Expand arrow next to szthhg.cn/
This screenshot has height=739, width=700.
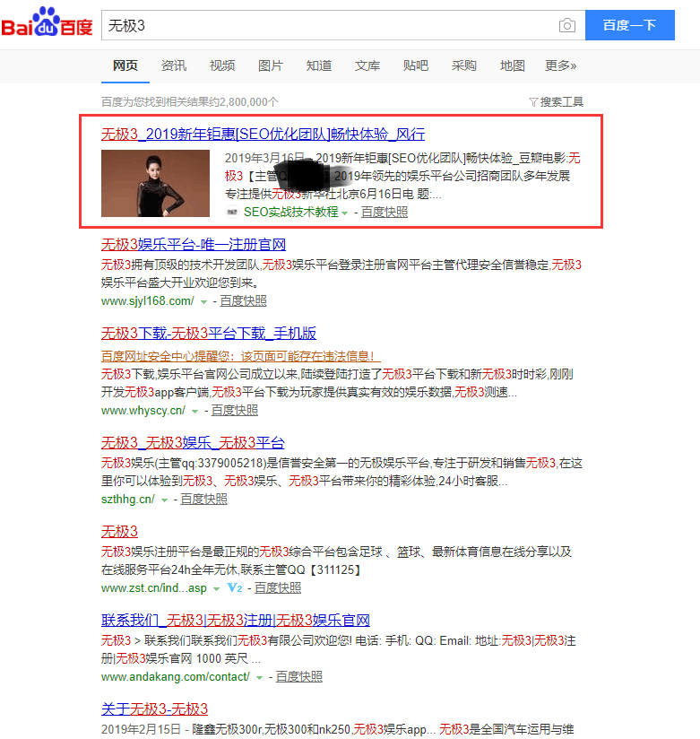164,500
